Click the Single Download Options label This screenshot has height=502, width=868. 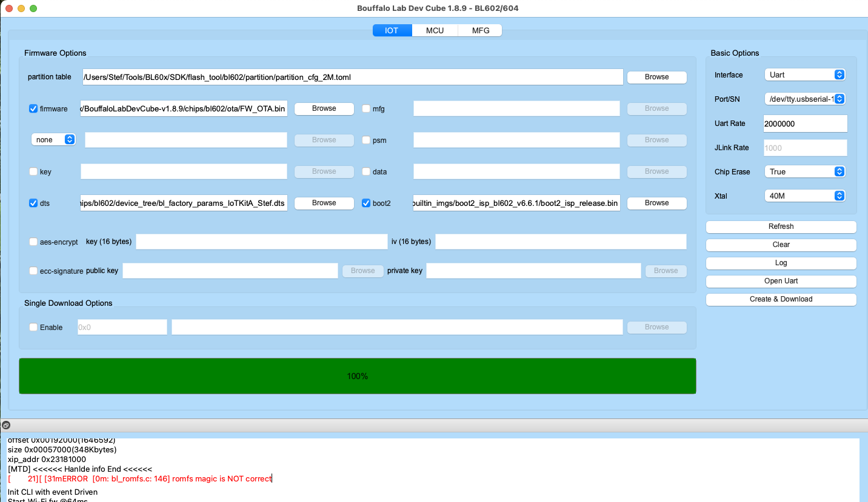pos(68,303)
